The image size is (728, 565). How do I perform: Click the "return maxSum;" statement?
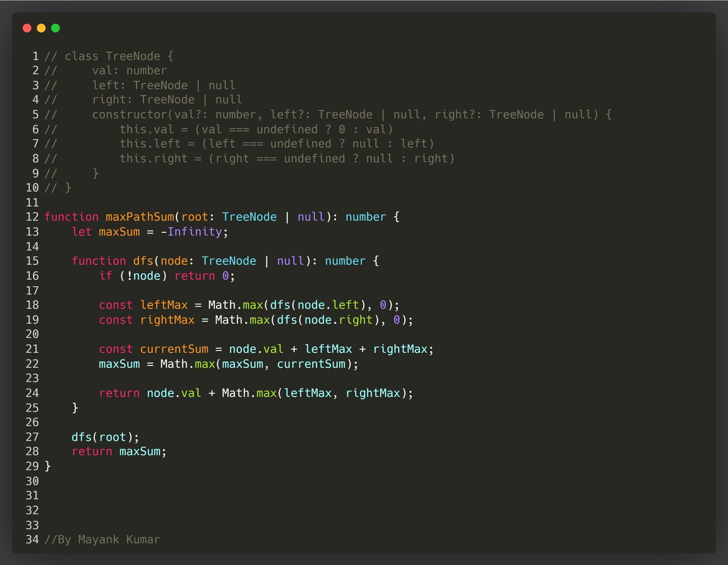(x=120, y=452)
